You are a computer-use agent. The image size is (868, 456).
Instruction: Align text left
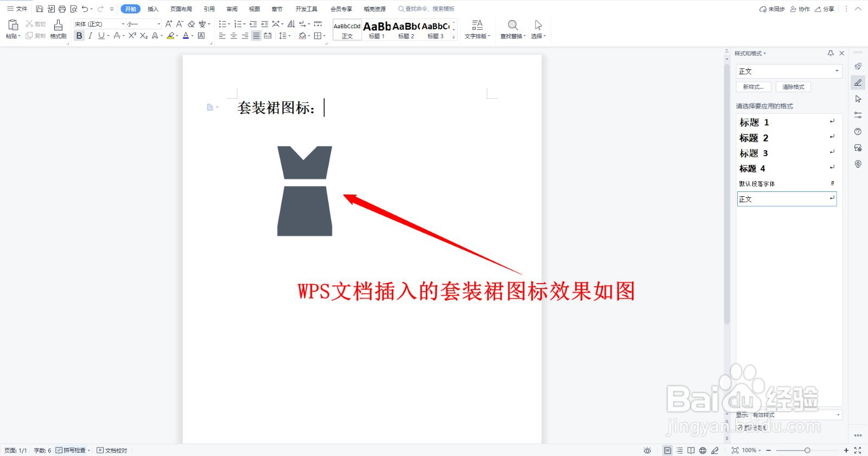pos(222,36)
